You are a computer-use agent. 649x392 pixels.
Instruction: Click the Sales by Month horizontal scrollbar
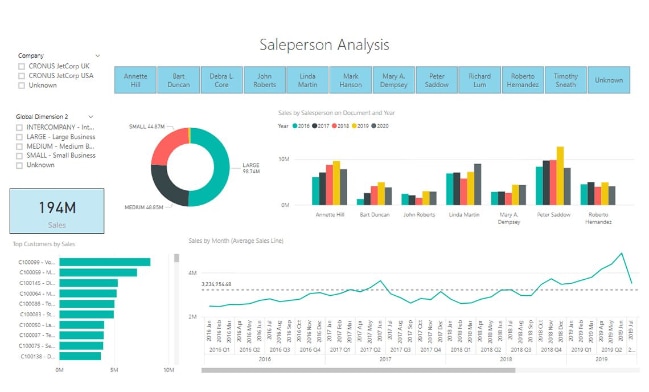[358, 370]
